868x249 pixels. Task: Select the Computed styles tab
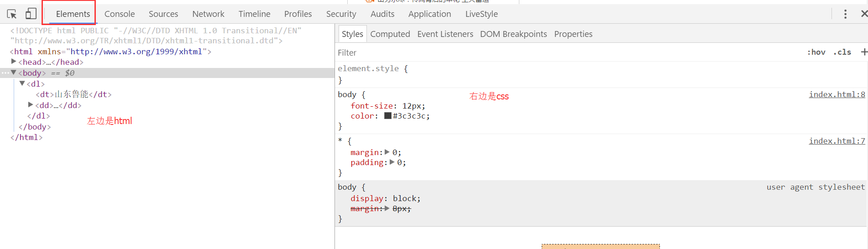390,34
